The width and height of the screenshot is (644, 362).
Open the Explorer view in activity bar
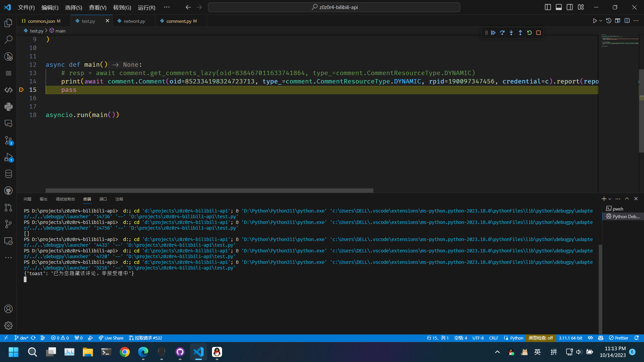(8, 23)
